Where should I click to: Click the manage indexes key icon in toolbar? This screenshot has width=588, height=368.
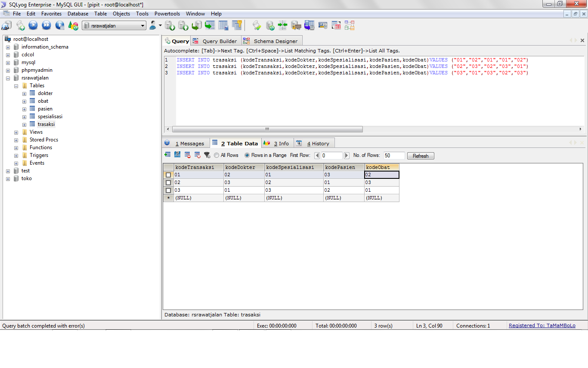pyautogui.click(x=236, y=25)
